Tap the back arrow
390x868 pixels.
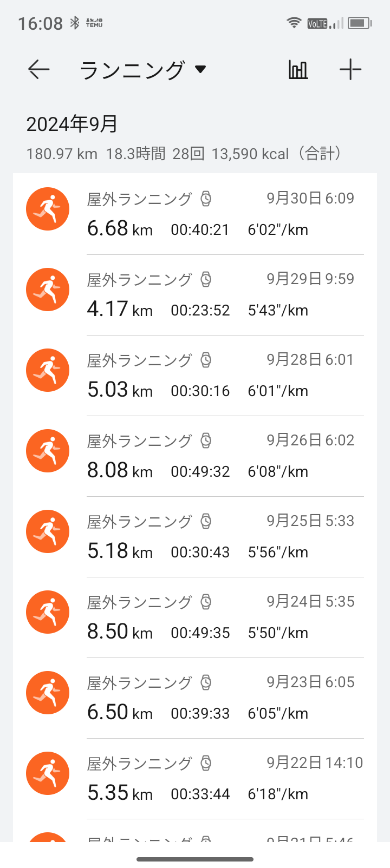(39, 70)
